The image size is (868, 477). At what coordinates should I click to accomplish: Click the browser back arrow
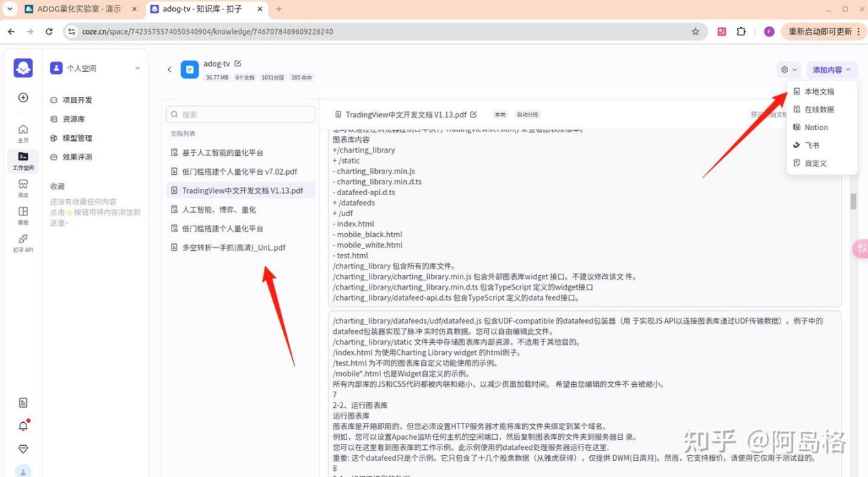click(x=12, y=31)
